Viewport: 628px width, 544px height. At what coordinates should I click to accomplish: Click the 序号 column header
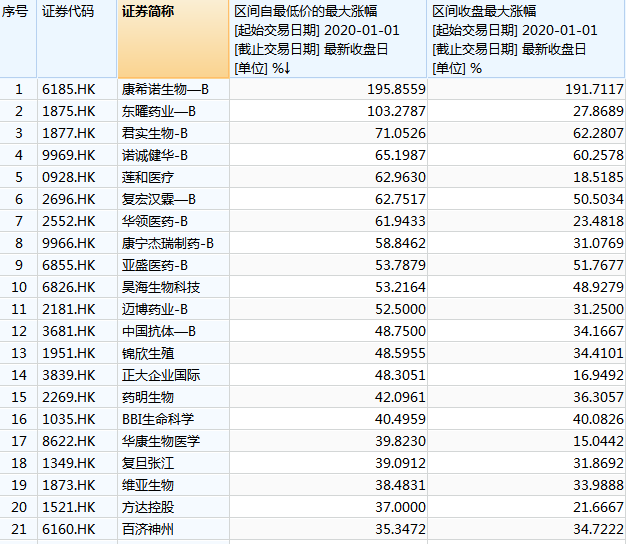tap(18, 39)
